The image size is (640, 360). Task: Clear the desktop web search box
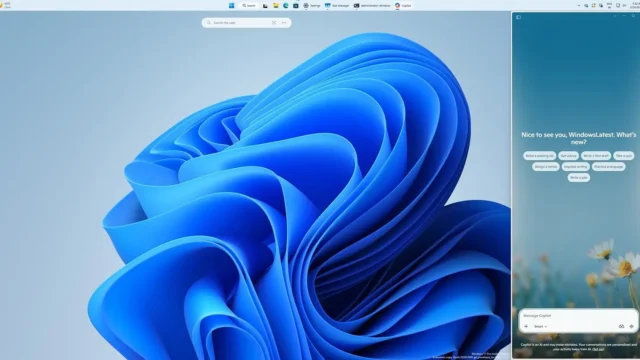(x=274, y=23)
